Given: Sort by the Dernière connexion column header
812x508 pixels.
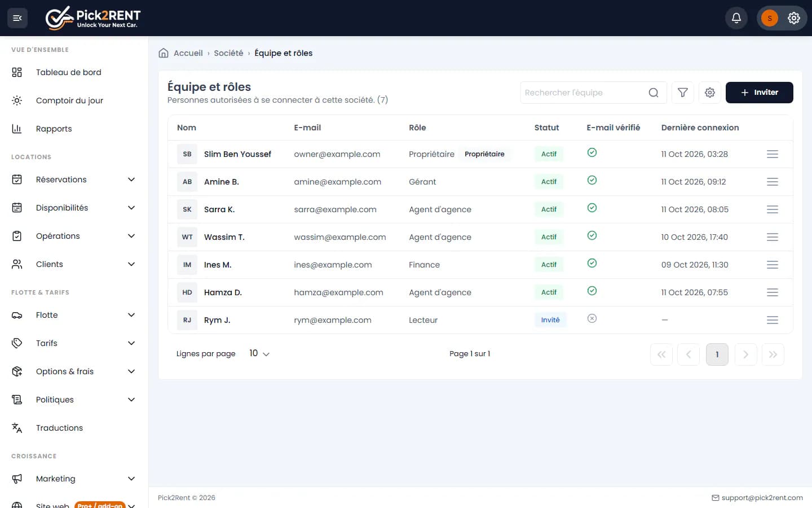Looking at the screenshot, I should tap(700, 128).
